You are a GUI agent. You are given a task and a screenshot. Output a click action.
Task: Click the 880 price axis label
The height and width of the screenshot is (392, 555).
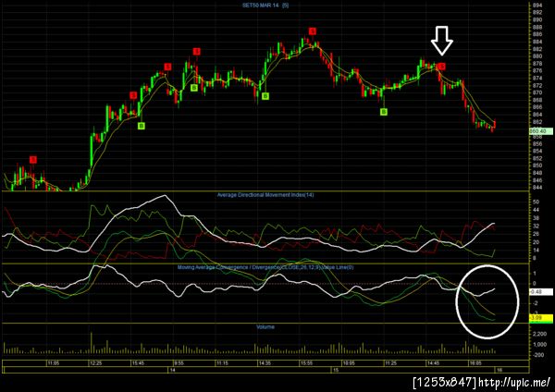(x=536, y=56)
